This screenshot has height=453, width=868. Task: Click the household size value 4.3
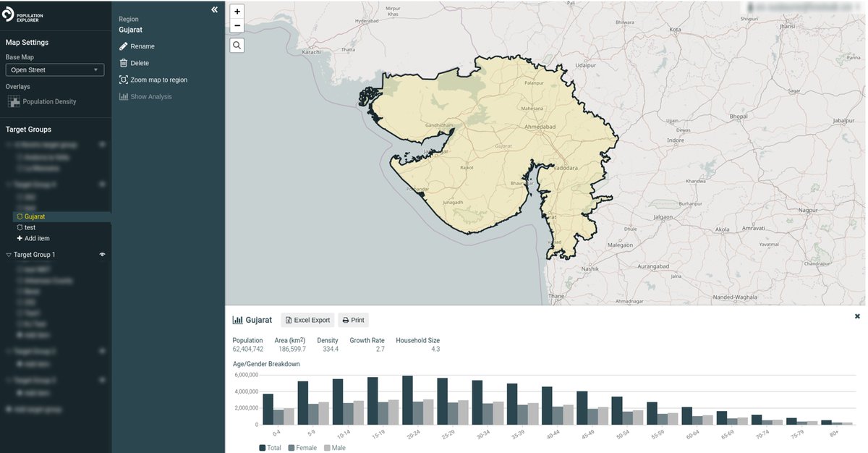pyautogui.click(x=435, y=349)
